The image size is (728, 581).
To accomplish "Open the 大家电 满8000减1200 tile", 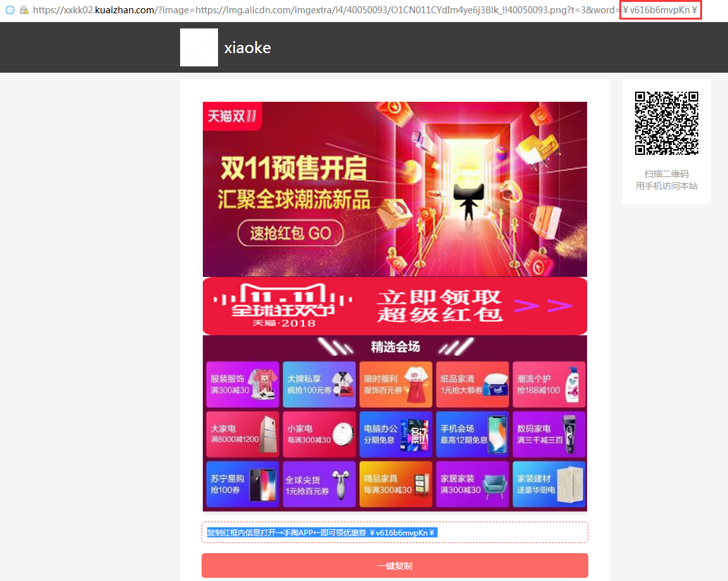I will pyautogui.click(x=243, y=434).
